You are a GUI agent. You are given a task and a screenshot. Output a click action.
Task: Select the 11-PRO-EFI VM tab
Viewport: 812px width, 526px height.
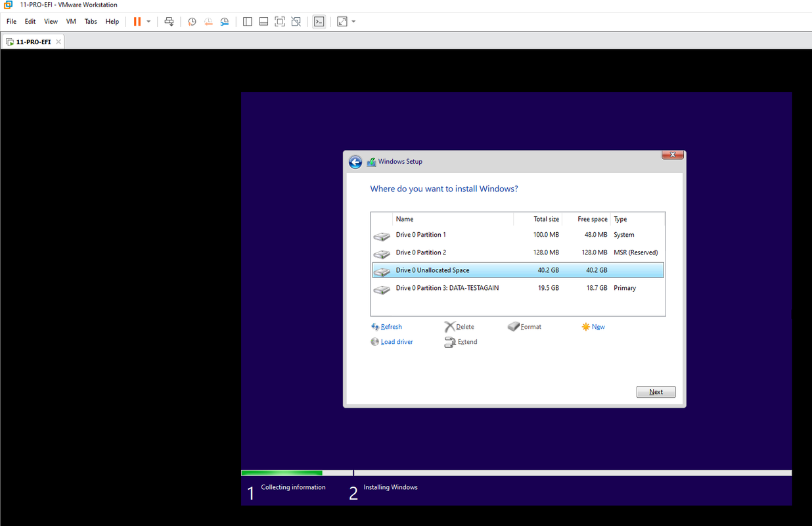33,41
